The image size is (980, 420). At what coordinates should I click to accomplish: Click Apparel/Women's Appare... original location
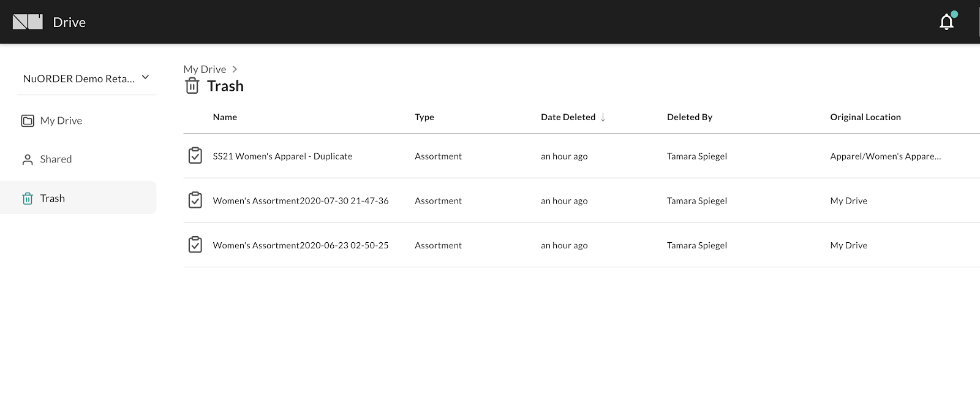[886, 156]
